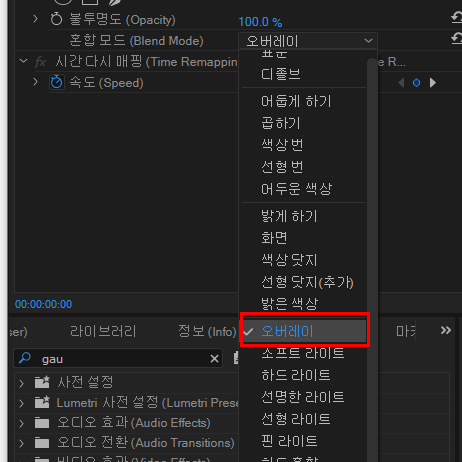Expand the Lumetri 사전 설정 folder
Viewport: 462px width, 462px height.
[x=22, y=404]
